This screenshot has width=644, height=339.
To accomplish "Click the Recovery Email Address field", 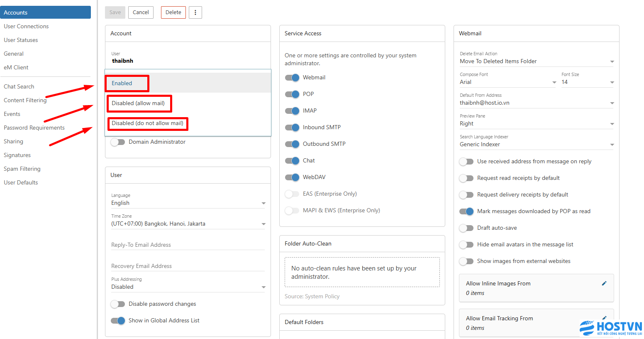I will pyautogui.click(x=188, y=266).
